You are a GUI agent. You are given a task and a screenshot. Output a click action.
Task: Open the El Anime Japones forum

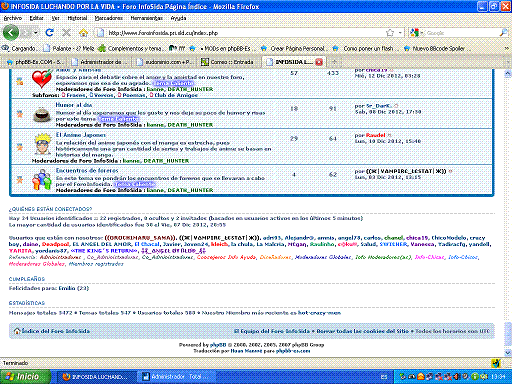pos(81,135)
